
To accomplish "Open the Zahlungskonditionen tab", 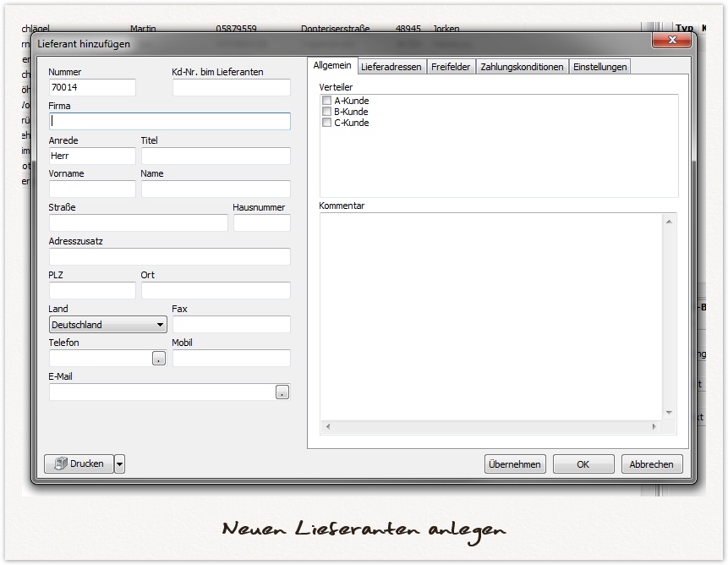I will [522, 67].
